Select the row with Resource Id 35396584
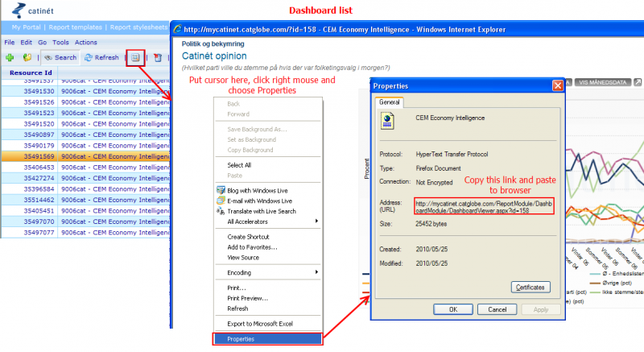This screenshot has width=644, height=352. [x=85, y=189]
